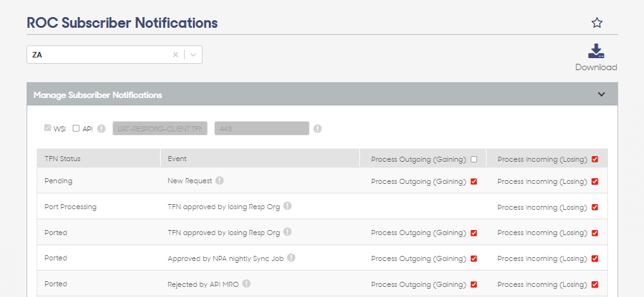Click the Download icon
The width and height of the screenshot is (644, 297).
[596, 51]
